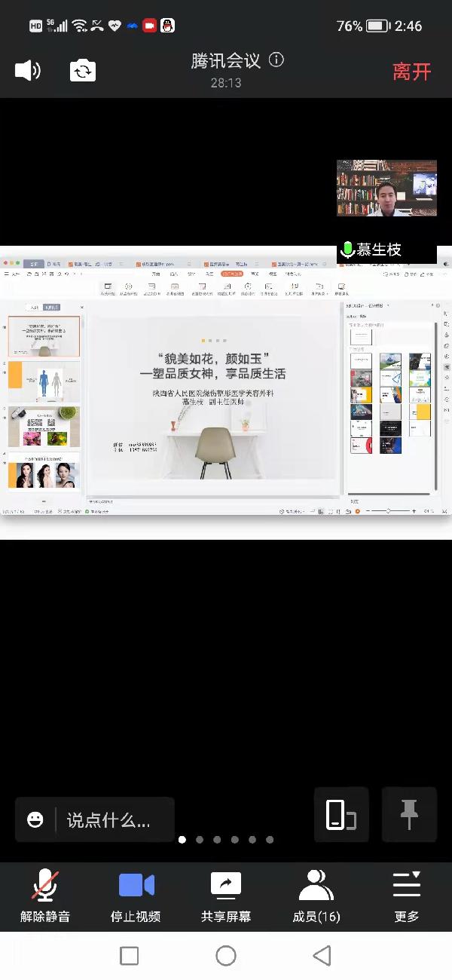Viewport: 452px width, 980px height.
Task: Open the emoji reaction picker
Action: click(x=35, y=819)
